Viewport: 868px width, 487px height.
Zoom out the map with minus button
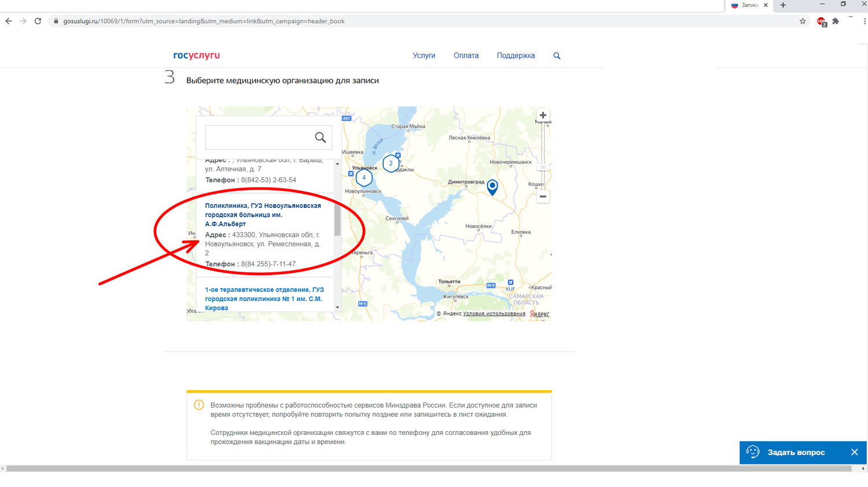click(543, 196)
